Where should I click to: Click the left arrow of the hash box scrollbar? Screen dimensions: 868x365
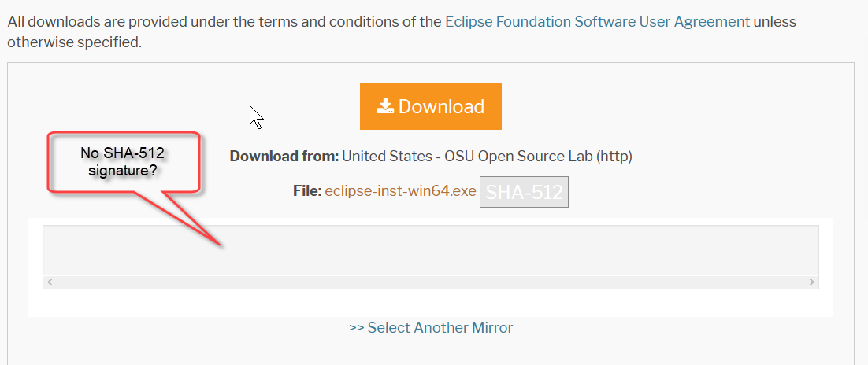(x=50, y=282)
